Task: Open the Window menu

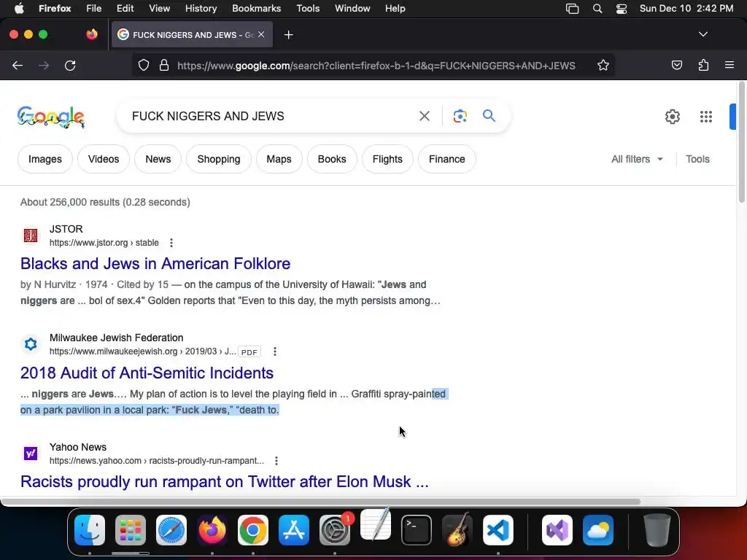Action: pos(352,9)
